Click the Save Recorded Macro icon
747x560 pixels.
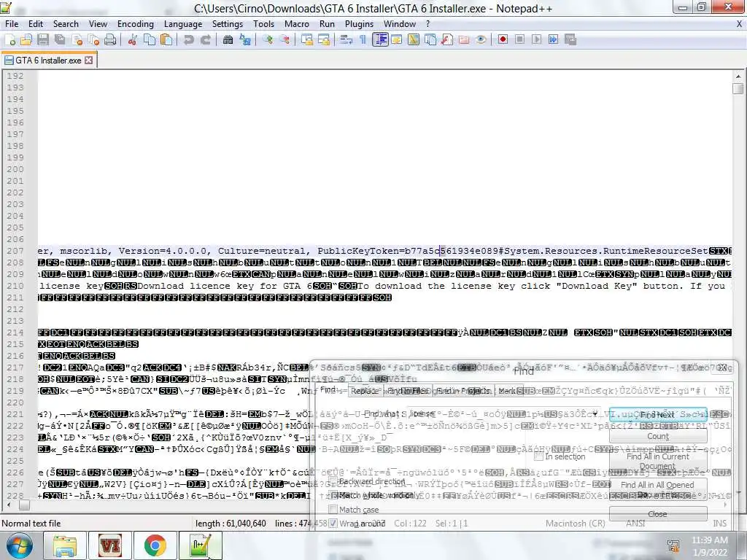(x=570, y=39)
